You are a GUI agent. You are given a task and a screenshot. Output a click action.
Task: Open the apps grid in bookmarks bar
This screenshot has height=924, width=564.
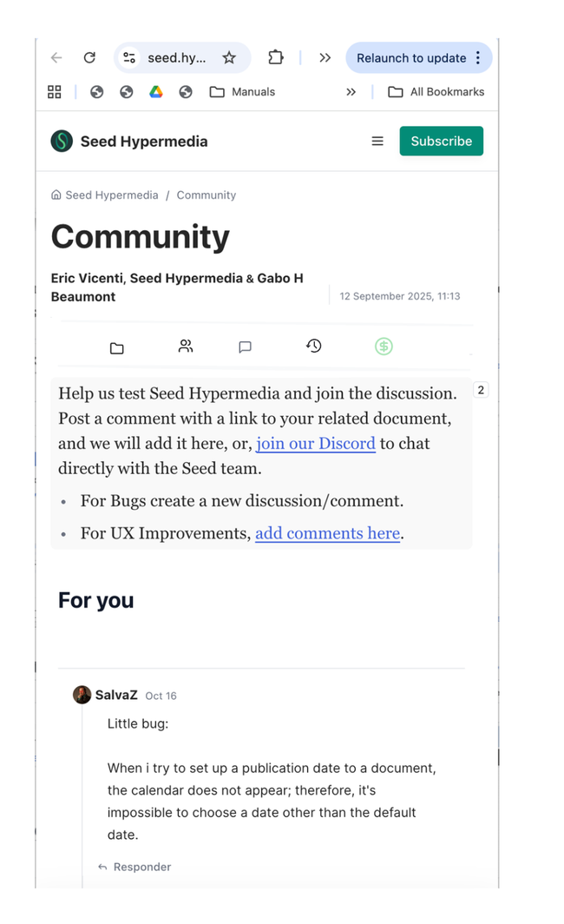(x=55, y=92)
